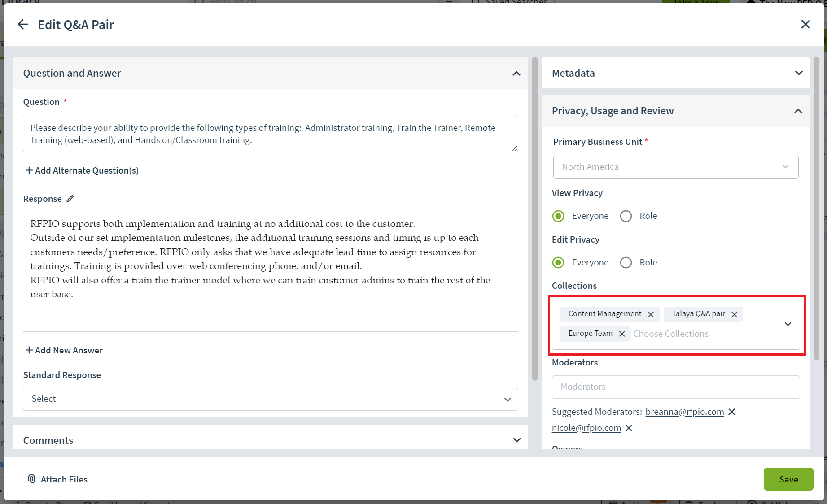827x504 pixels.
Task: Click the Question textarea resize handle
Action: [514, 148]
